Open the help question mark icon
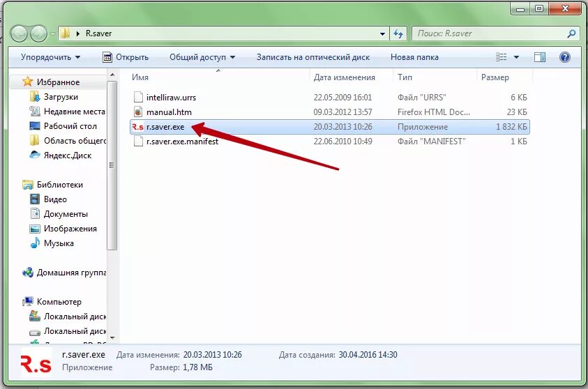The height and width of the screenshot is (389, 588). (x=565, y=57)
